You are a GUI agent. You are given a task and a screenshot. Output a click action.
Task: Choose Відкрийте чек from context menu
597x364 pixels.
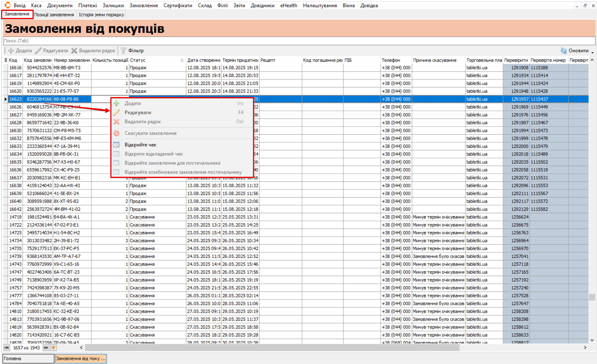[x=140, y=145]
